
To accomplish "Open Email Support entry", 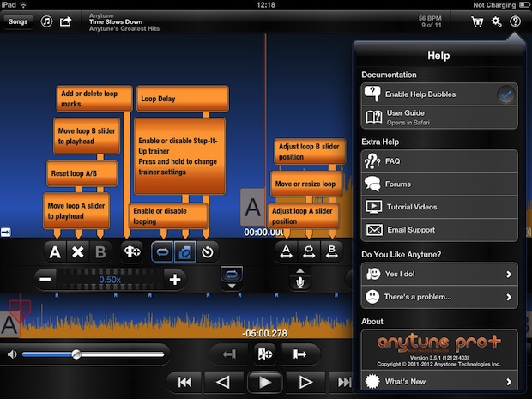I will pyautogui.click(x=439, y=230).
